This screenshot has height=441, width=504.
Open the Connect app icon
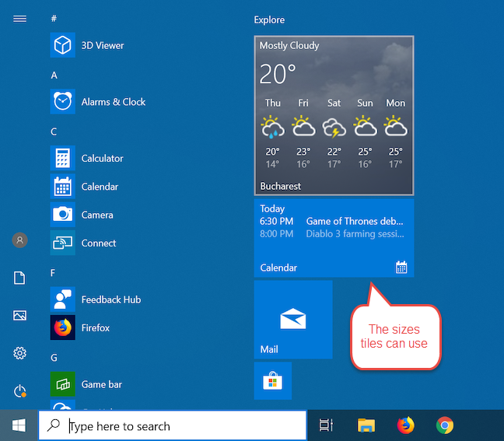(x=63, y=243)
